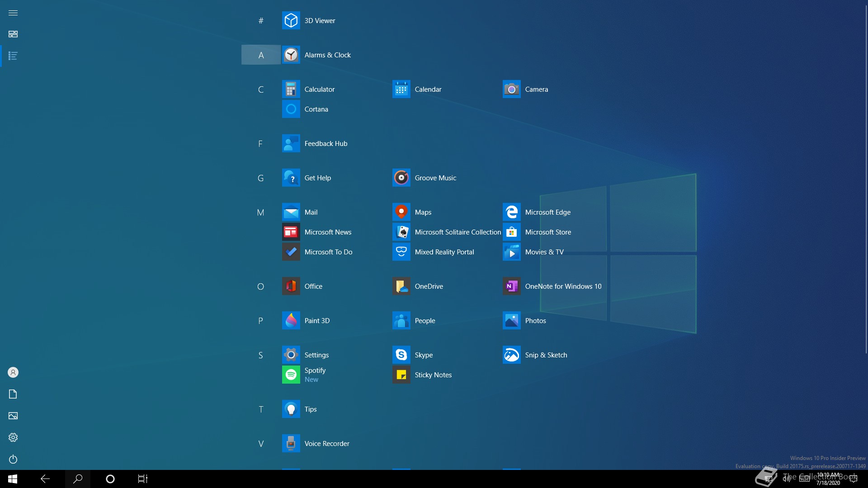868x488 pixels.
Task: Expand the hamburger menu
Action: pos(13,13)
